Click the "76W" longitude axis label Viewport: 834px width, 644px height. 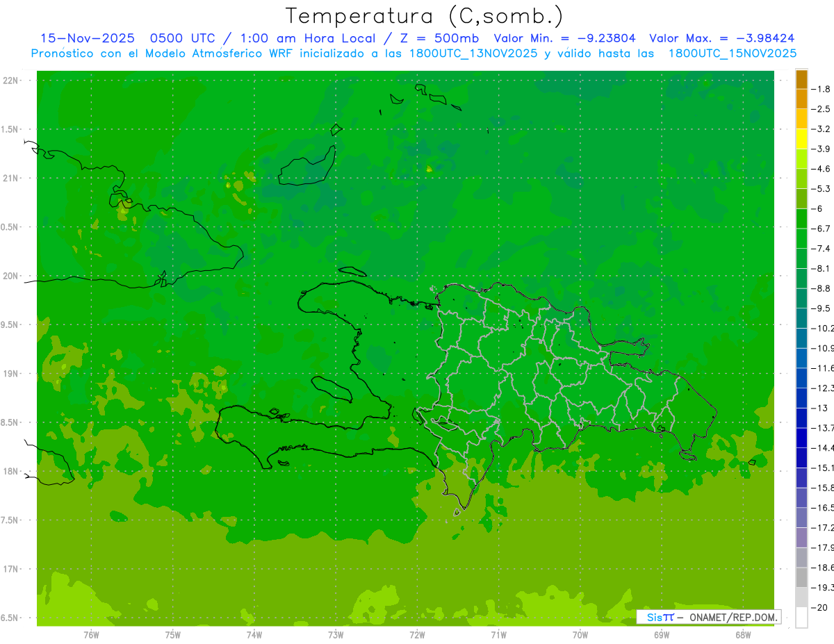coord(91,634)
